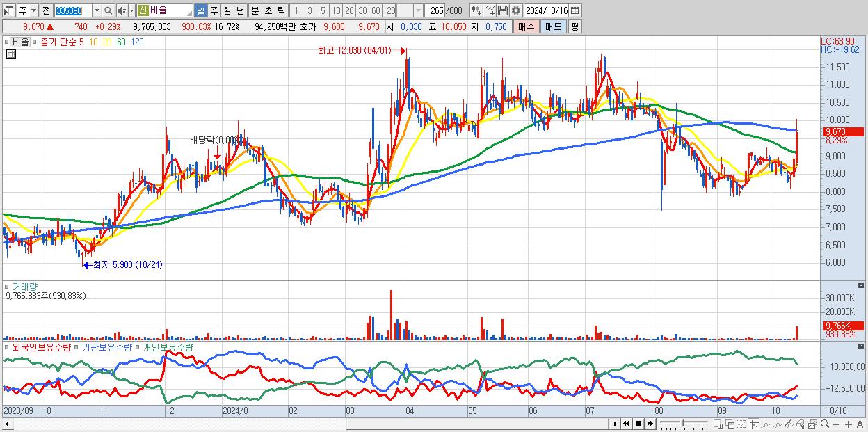Toggle the 개인보유수량 series marker
This screenshot has height=432, width=868.
coord(138,347)
